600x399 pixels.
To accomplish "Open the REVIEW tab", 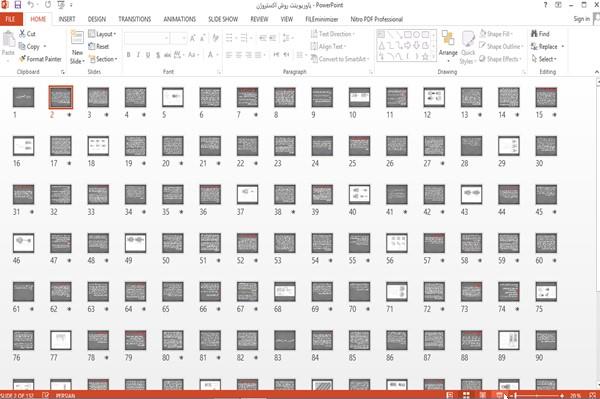I will tap(259, 19).
